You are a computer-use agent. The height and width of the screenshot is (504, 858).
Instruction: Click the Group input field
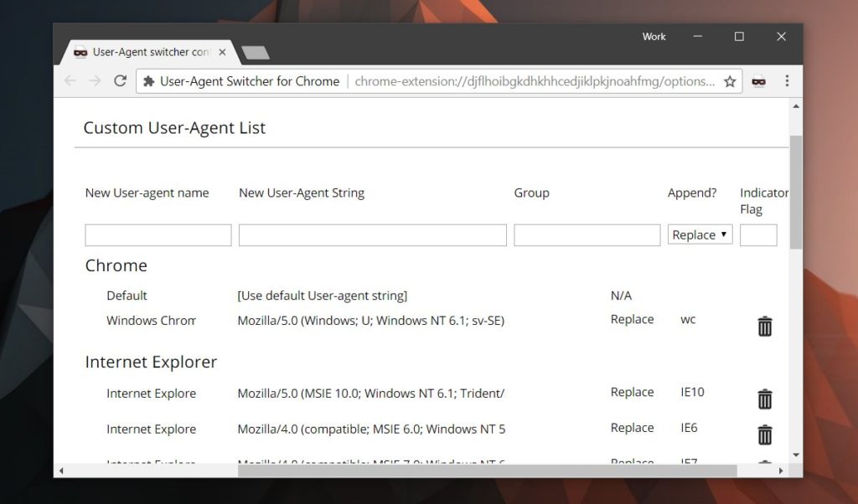pos(587,234)
